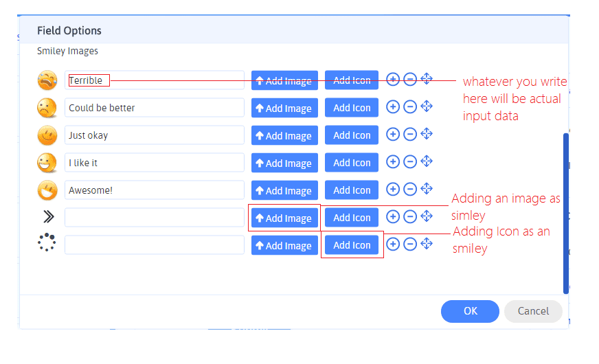Viewport: 599px width, 364px height.
Task: Click the move handle in the Just okay row
Action: point(427,134)
